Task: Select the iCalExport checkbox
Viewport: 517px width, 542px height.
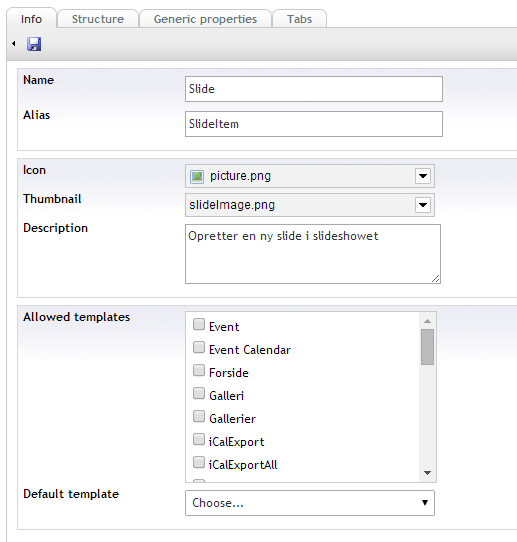Action: click(x=199, y=439)
